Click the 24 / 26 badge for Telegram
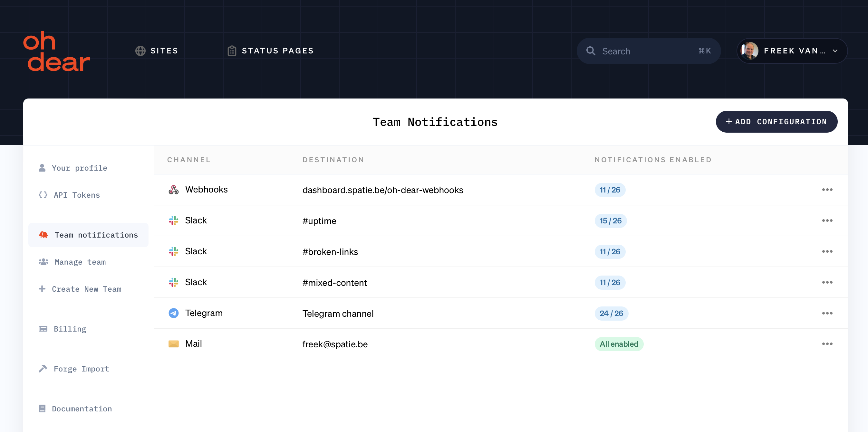 [x=611, y=314]
